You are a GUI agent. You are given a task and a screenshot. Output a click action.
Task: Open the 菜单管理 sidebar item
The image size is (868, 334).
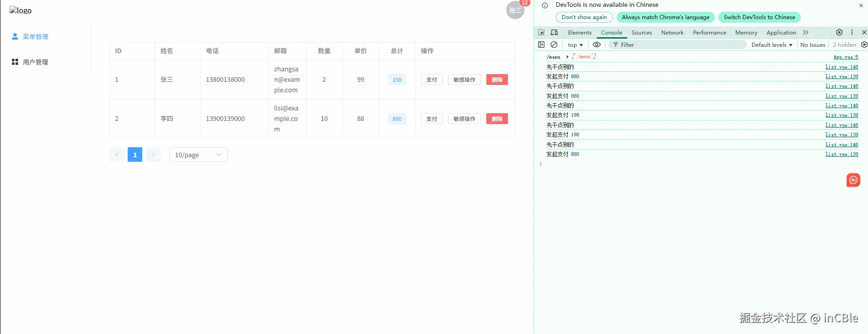[x=35, y=37]
